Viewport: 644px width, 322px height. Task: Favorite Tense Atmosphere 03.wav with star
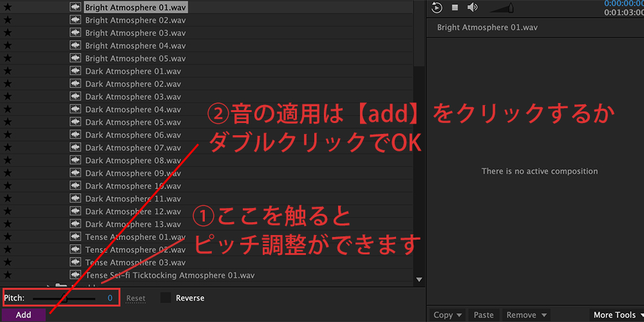[7, 262]
